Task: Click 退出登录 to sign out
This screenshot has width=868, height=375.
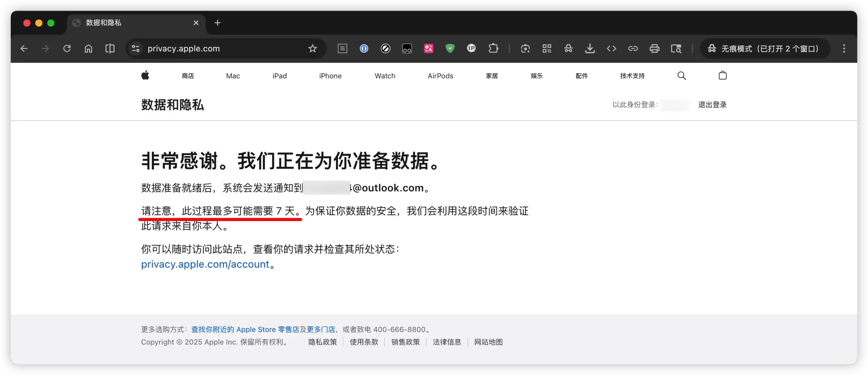Action: click(712, 105)
